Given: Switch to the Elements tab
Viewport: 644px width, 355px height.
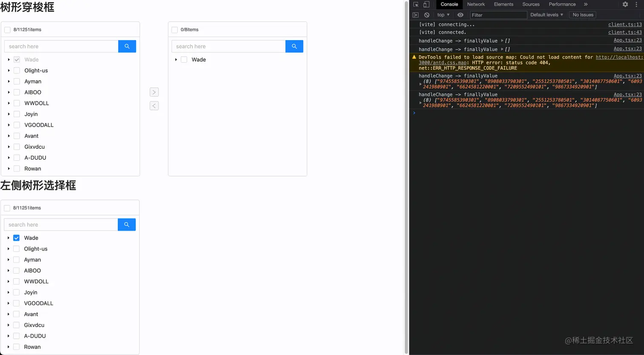Looking at the screenshot, I should pyautogui.click(x=503, y=4).
